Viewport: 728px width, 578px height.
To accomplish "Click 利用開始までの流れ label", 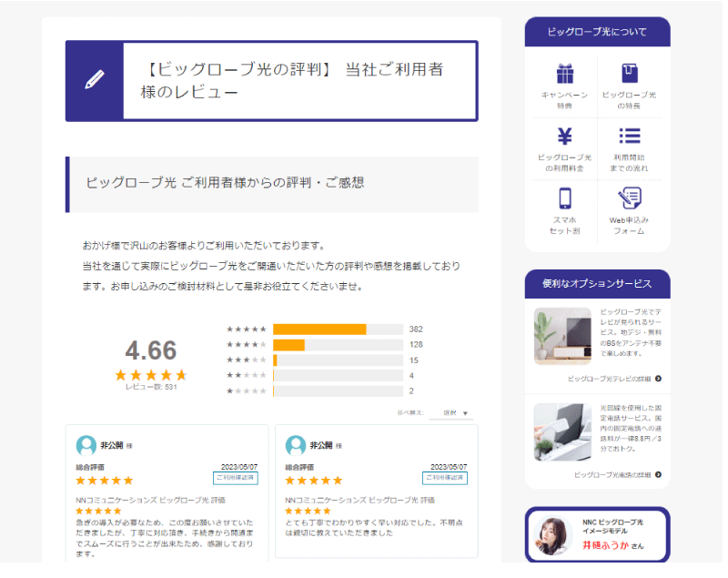I will tap(629, 163).
